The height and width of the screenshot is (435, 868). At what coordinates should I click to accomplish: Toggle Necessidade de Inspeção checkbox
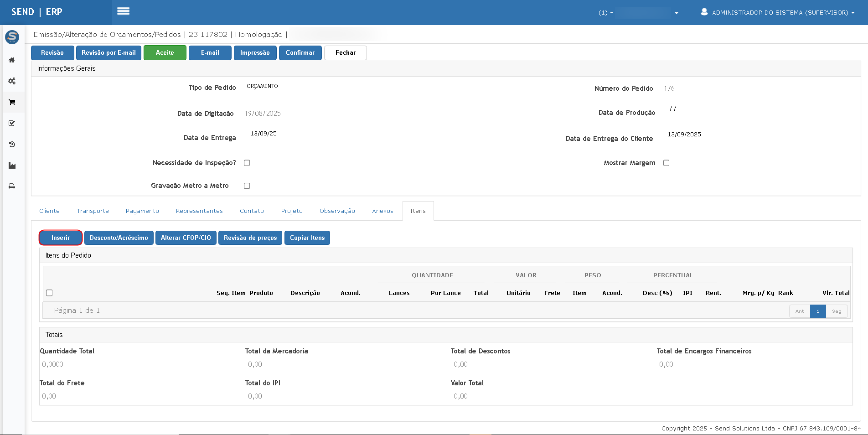247,163
